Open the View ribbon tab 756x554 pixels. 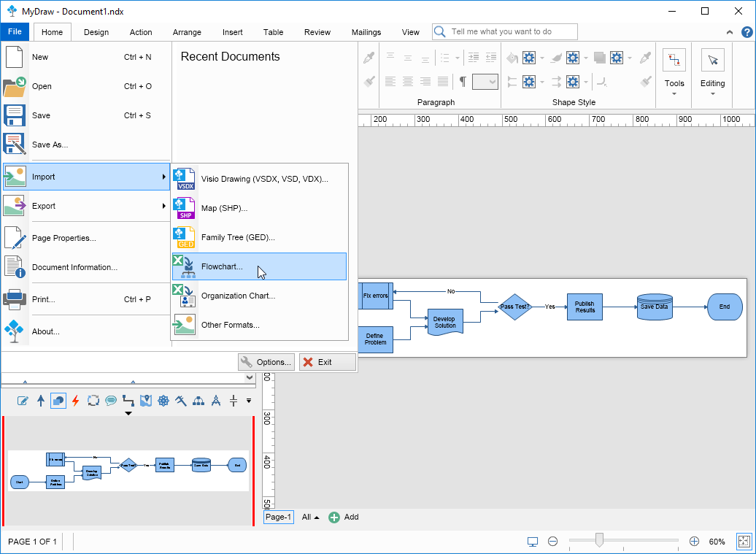410,32
